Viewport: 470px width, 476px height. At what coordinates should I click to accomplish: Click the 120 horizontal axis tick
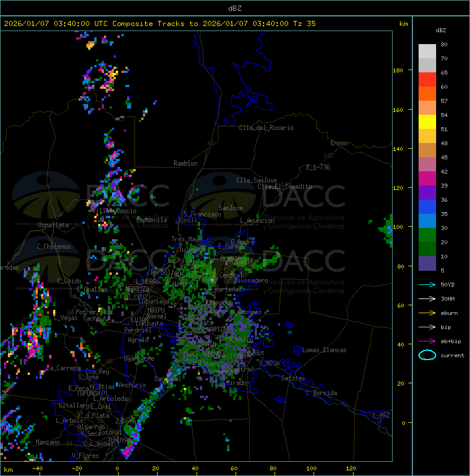point(351,469)
